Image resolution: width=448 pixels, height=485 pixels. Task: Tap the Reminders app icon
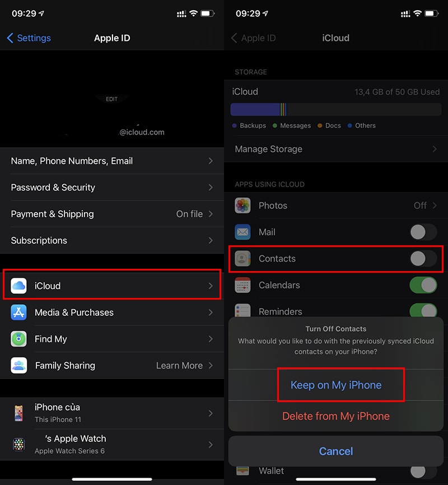click(242, 310)
